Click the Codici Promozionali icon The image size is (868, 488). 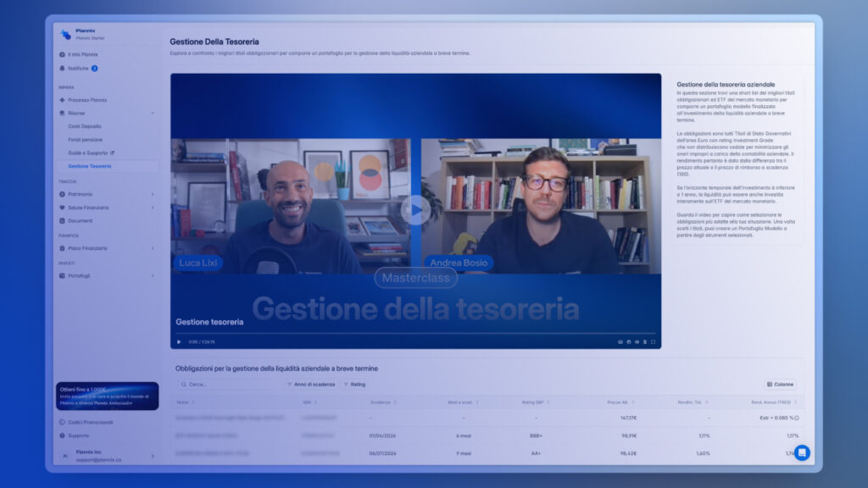(62, 422)
